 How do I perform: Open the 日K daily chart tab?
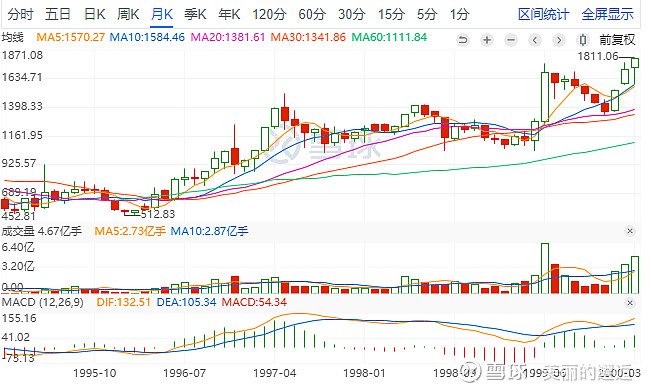pyautogui.click(x=94, y=15)
